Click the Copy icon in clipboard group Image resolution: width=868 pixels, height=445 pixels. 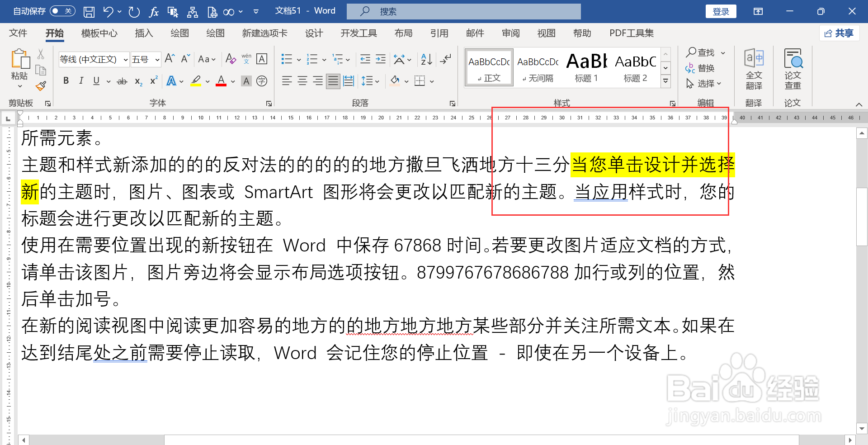point(41,70)
